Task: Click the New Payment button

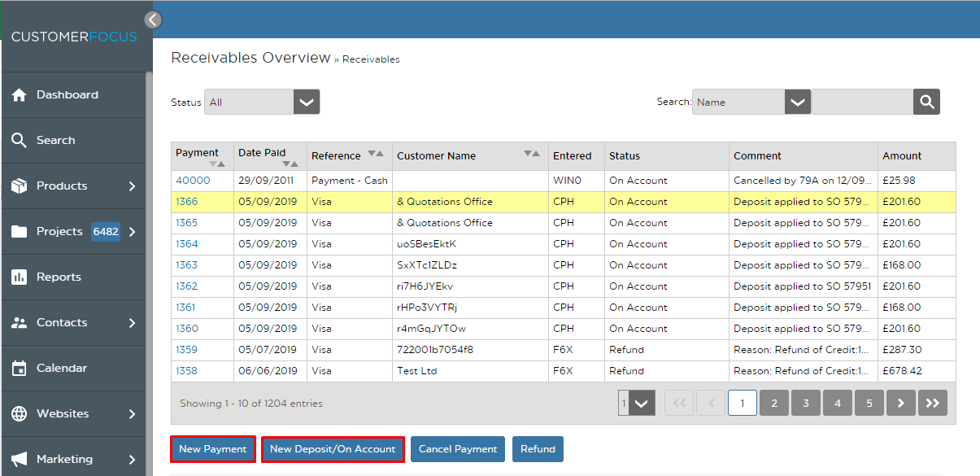Action: [213, 449]
